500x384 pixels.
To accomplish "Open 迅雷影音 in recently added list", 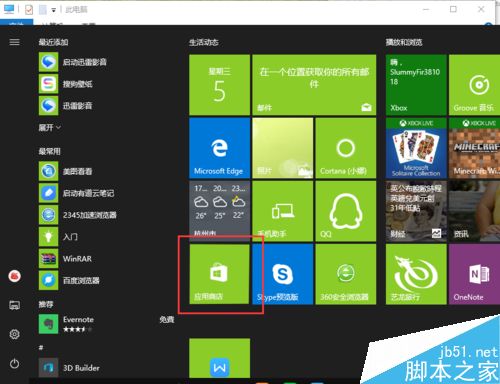I will [66, 106].
